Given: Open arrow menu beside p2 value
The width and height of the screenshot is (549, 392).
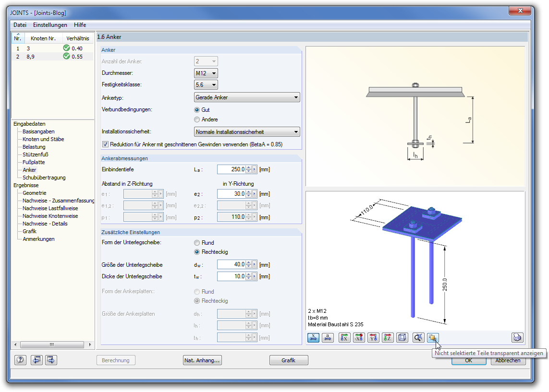Looking at the screenshot, I should coord(255,217).
